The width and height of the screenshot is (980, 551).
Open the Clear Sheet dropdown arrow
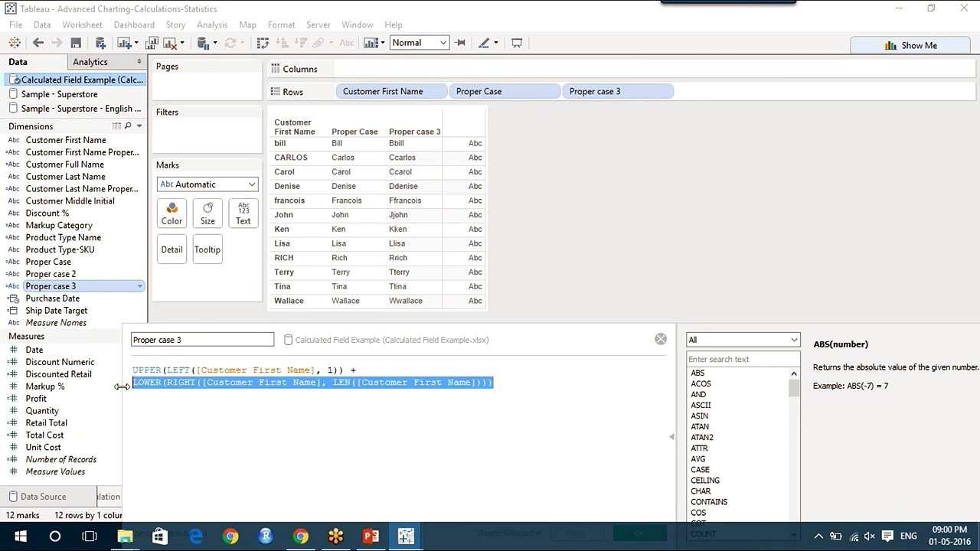181,43
